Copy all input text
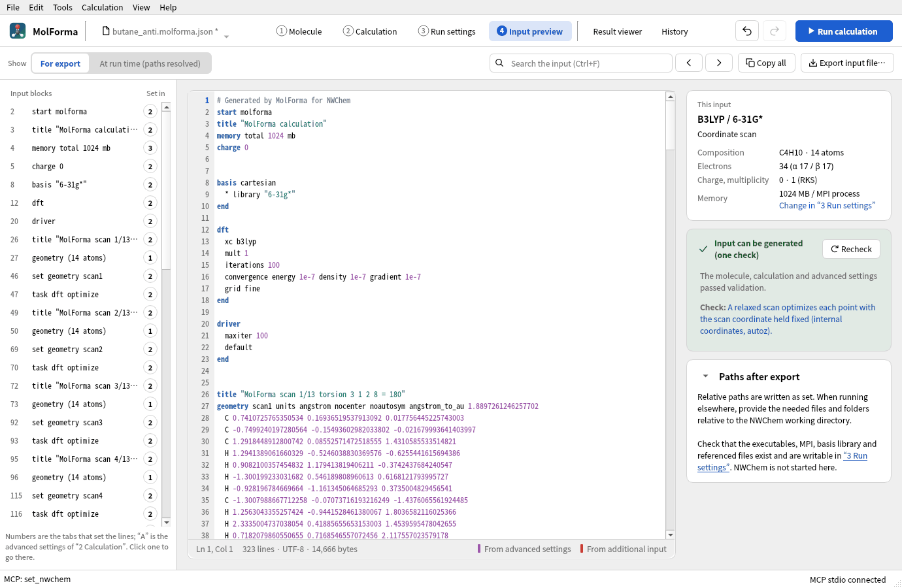Screen dimensions: 902x588 coord(766,63)
